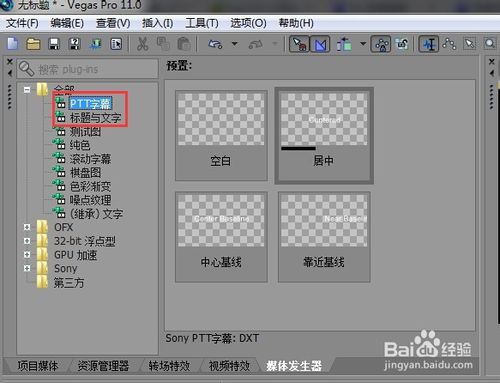The width and height of the screenshot is (500, 383).
Task: Toggle Enable Snapping toolbar button
Action: (299, 44)
